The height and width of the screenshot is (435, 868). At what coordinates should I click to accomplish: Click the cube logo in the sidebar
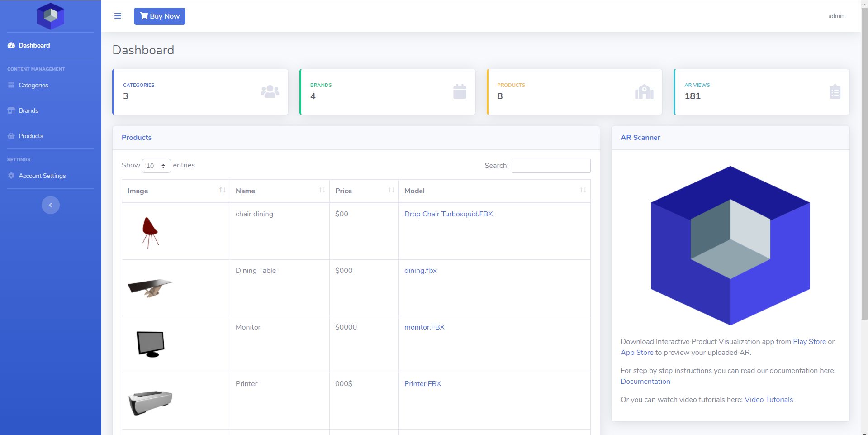click(x=50, y=16)
